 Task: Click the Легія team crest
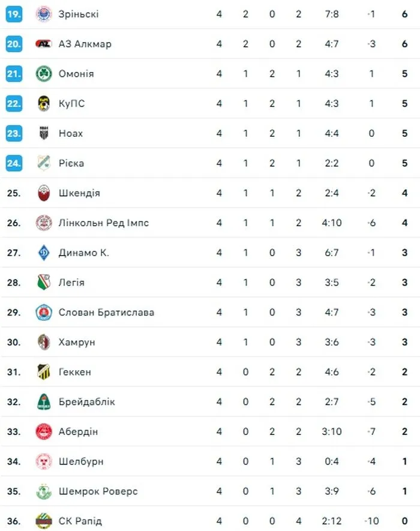(x=43, y=283)
